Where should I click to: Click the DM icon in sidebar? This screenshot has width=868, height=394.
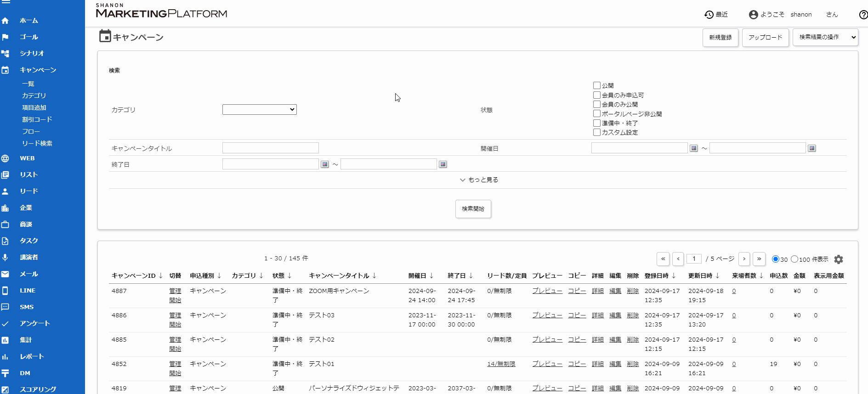5,373
